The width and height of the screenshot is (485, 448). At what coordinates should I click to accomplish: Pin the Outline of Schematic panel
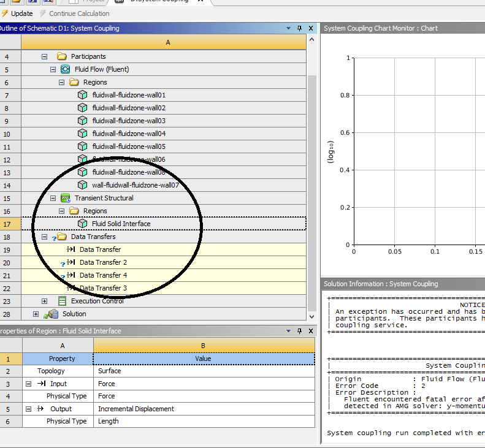pos(300,28)
